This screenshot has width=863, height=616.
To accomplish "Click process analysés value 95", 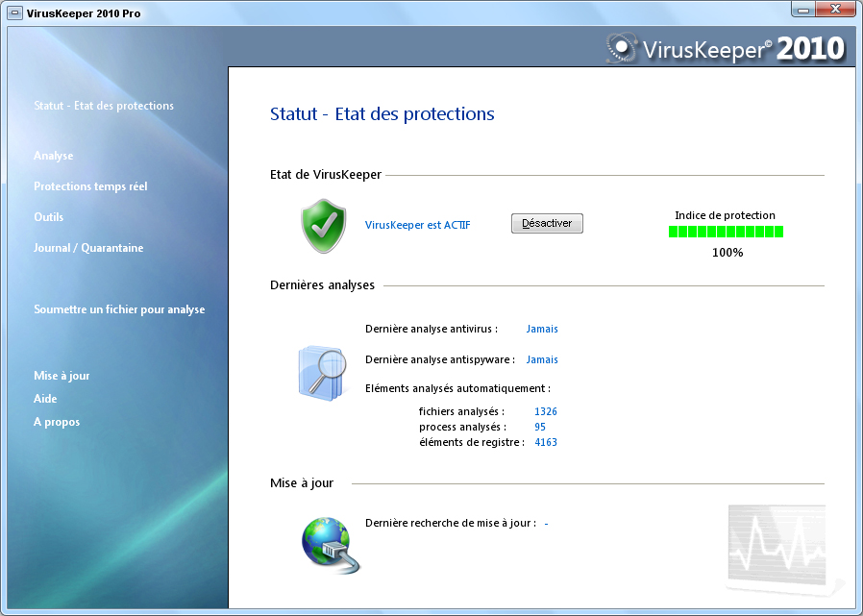I will click(x=540, y=427).
